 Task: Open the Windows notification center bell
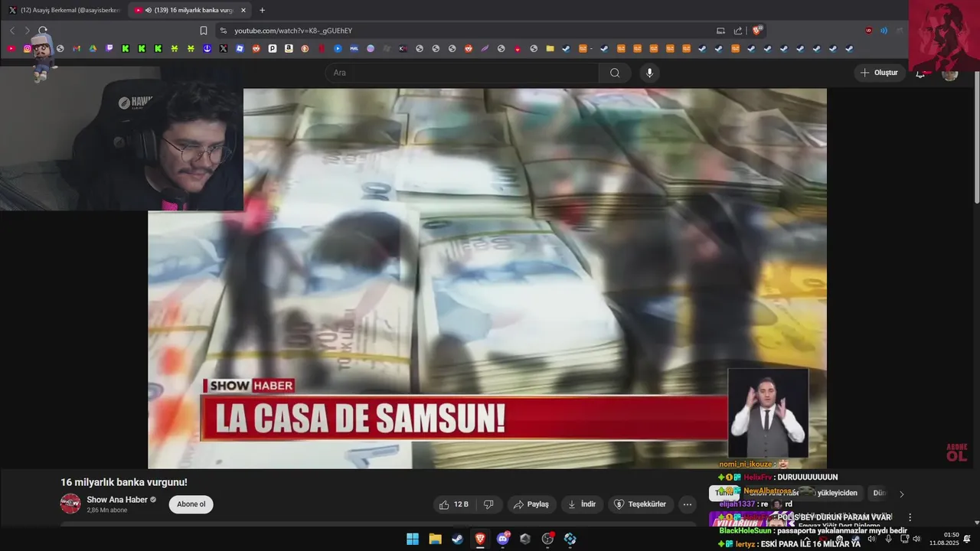click(967, 539)
